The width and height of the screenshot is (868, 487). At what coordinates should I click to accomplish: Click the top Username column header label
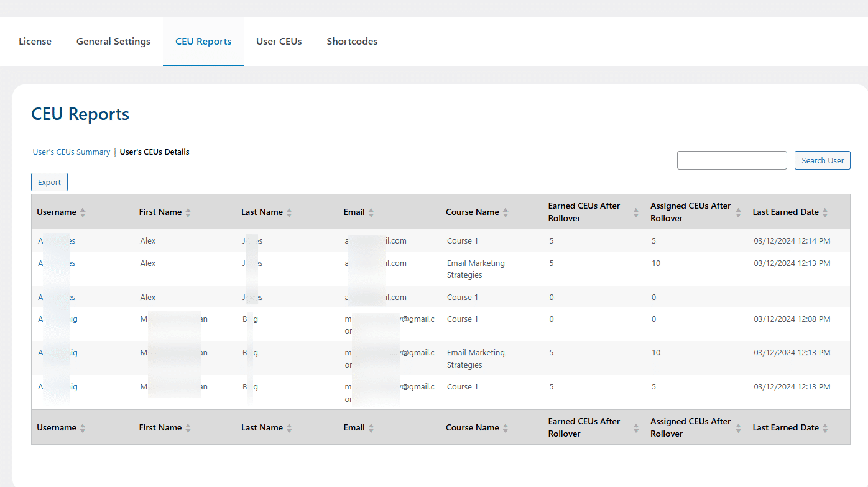pos(57,212)
